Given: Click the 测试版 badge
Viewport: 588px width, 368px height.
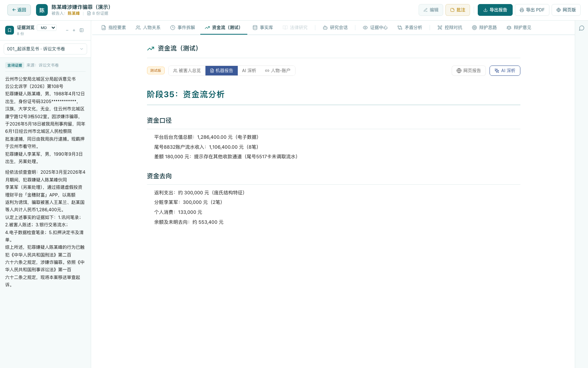Looking at the screenshot, I should coord(156,71).
